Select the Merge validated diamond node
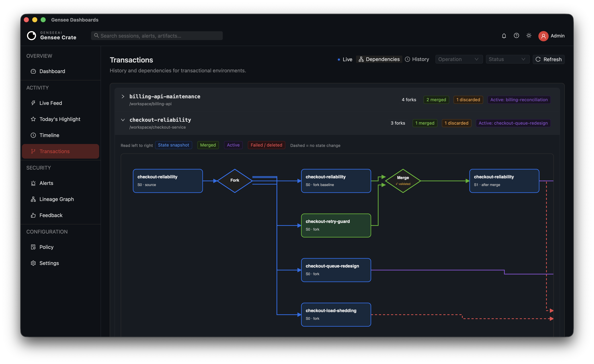This screenshot has width=594, height=364. click(x=403, y=181)
